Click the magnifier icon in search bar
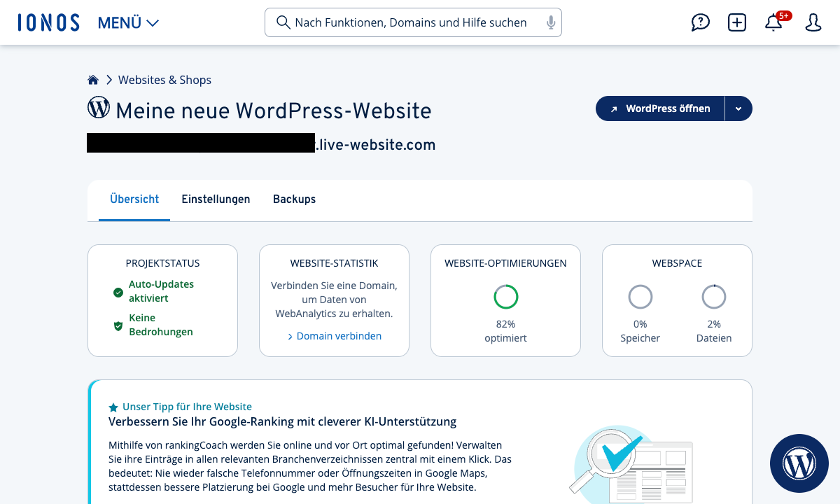 283,22
